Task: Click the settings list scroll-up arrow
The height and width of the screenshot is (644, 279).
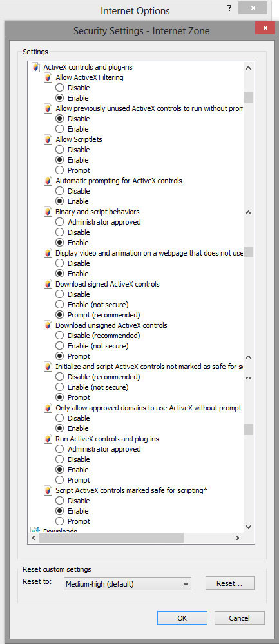Action: [x=248, y=67]
